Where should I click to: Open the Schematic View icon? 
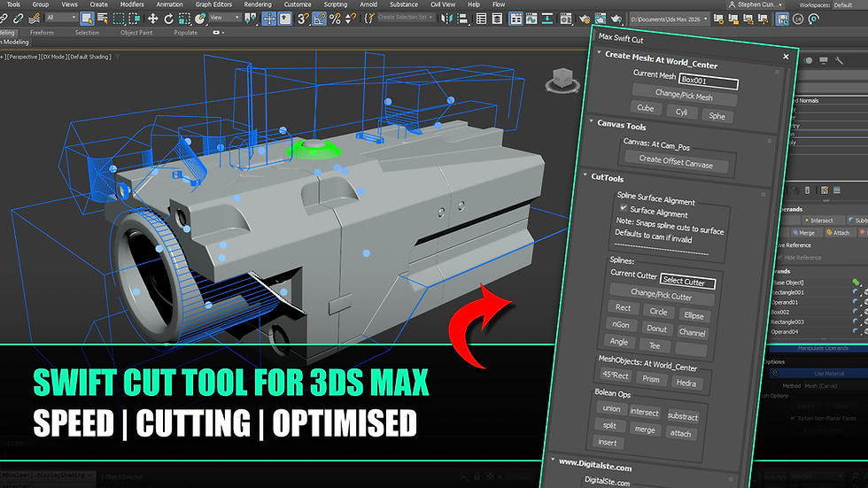click(547, 19)
